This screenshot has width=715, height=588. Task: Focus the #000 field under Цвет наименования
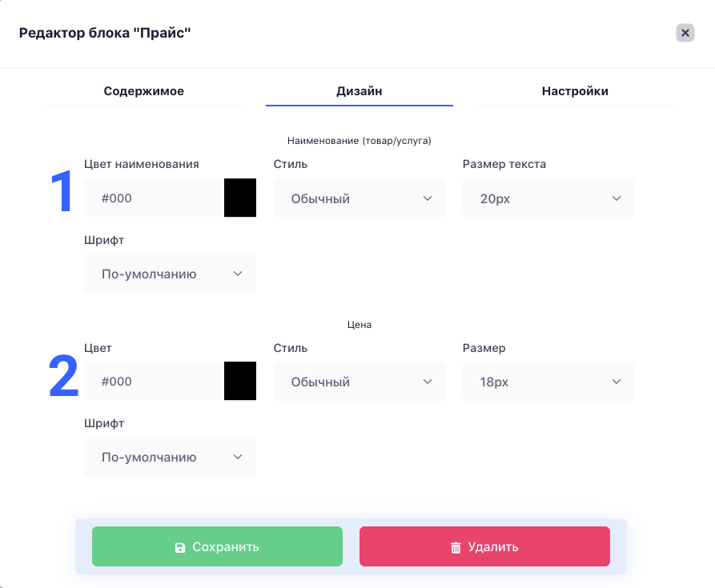(x=154, y=198)
